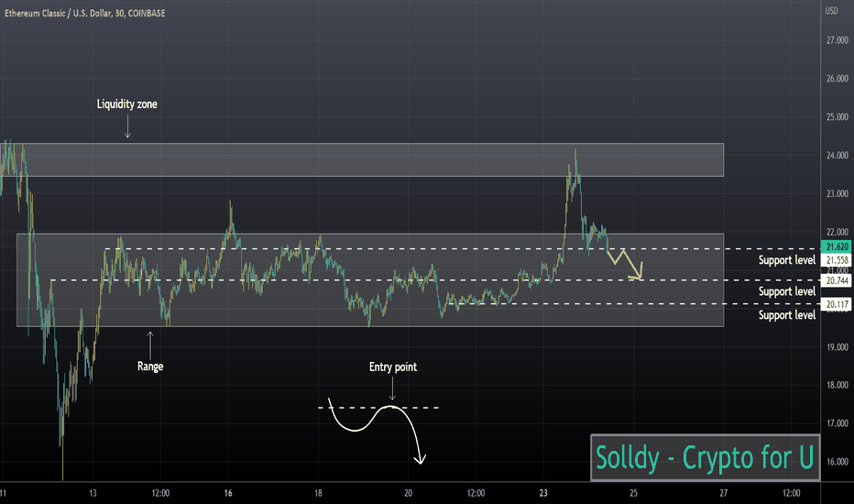Click the 18 date label on time axis
This screenshot has height=504, width=854.
pos(318,493)
